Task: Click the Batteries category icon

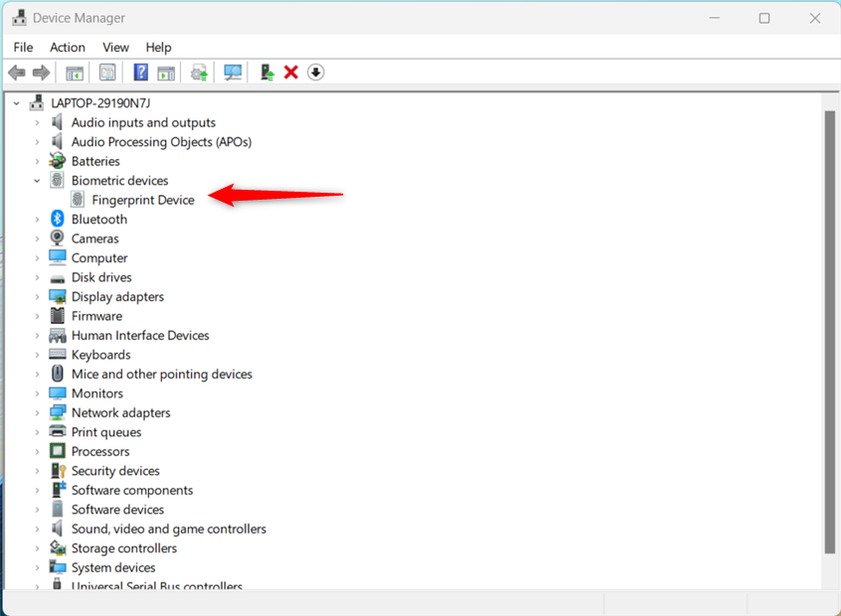Action: pos(57,161)
